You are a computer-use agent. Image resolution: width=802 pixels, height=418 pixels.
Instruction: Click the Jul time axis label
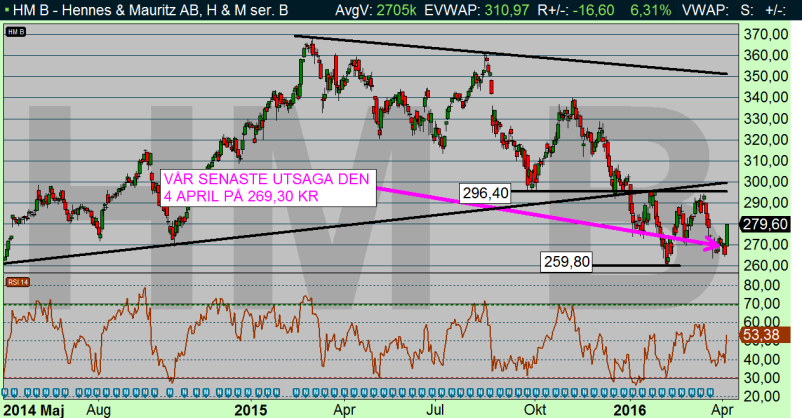[x=436, y=410]
